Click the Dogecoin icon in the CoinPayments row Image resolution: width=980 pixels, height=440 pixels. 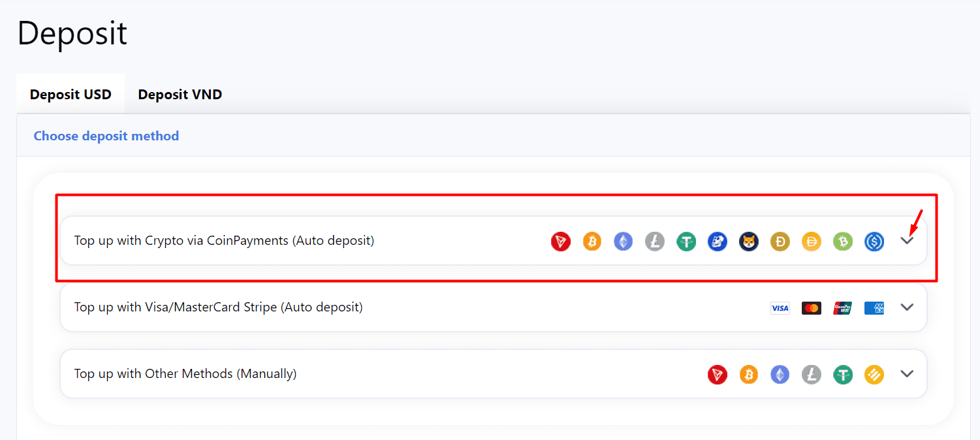(780, 242)
